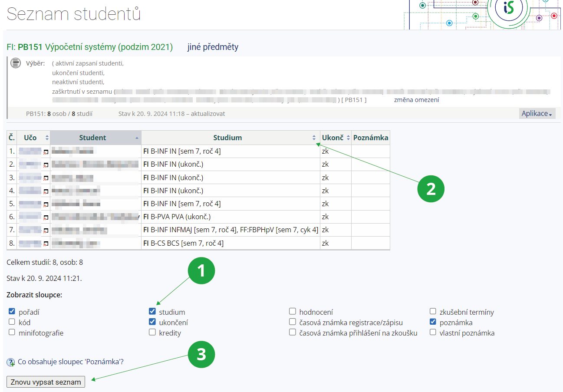The width and height of the screenshot is (563, 392).
Task: Enable the zkušební termíny checkbox
Action: 433,312
